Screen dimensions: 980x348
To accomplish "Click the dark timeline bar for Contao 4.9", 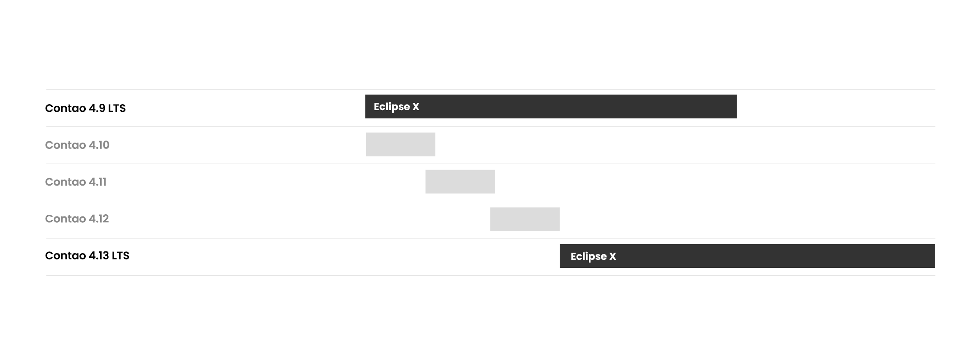I will coord(551,106).
